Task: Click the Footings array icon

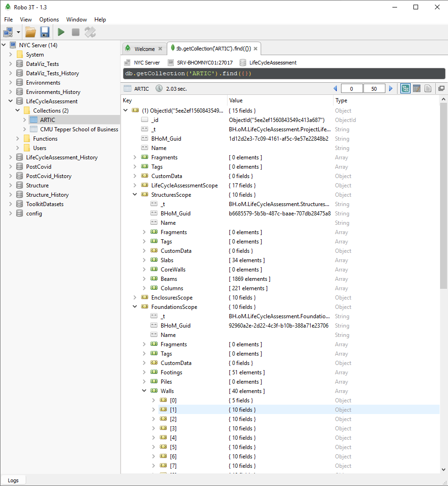Action: pos(154,372)
